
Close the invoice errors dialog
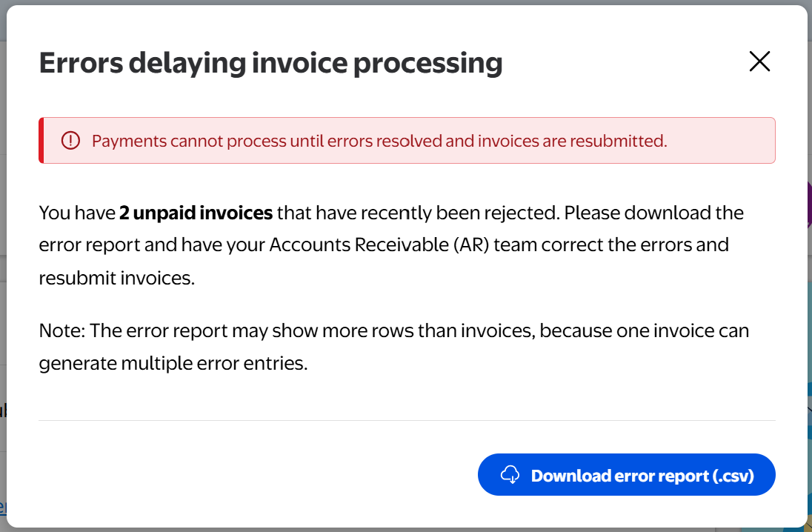tap(759, 61)
